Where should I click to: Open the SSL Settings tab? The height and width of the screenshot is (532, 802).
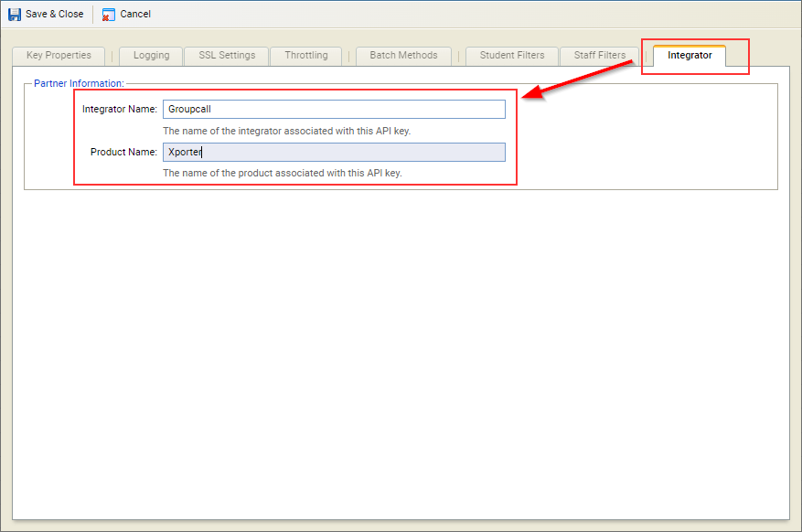[227, 56]
